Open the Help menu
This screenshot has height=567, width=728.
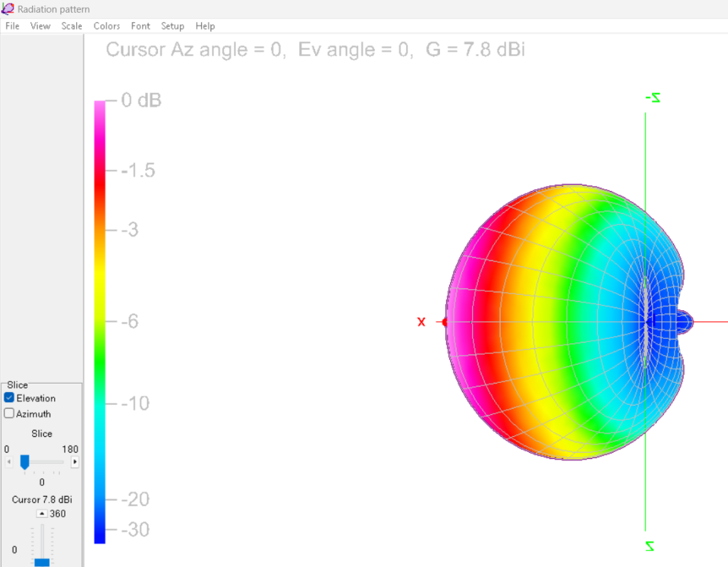205,26
